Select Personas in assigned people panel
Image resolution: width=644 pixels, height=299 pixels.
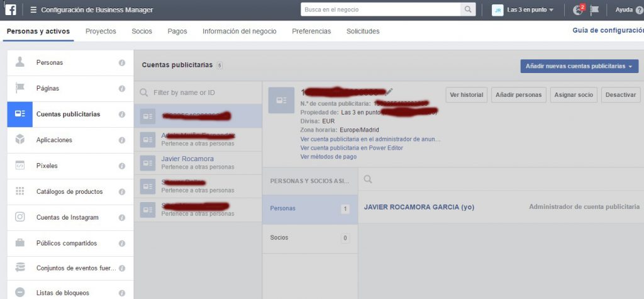pyautogui.click(x=310, y=208)
